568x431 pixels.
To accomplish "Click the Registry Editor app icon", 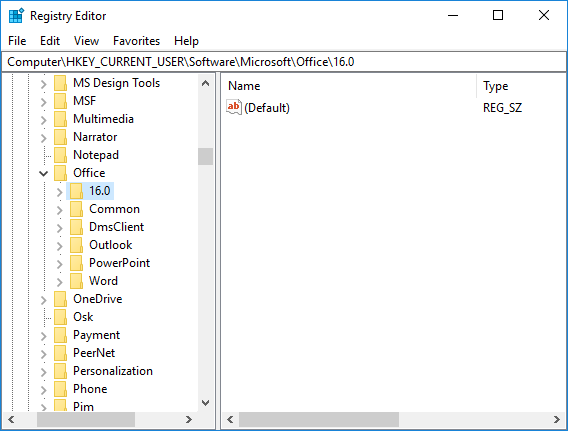I will pos(16,16).
